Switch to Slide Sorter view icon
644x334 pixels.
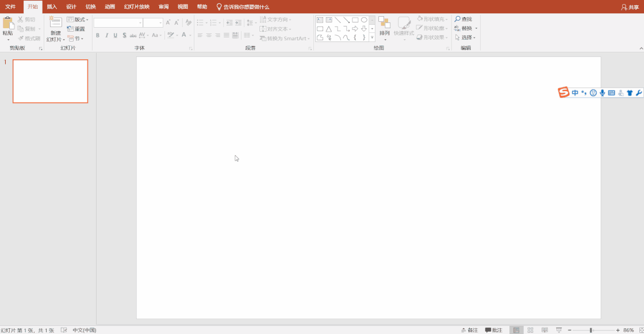(x=530, y=329)
